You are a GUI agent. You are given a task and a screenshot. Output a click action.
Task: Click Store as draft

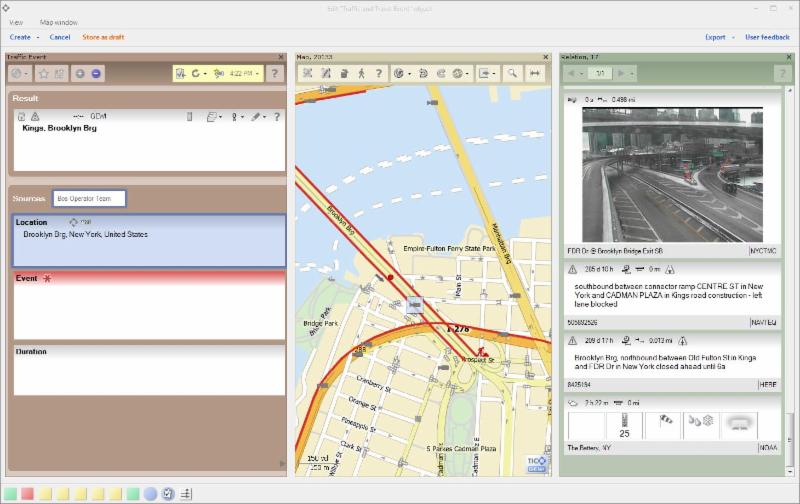coord(103,37)
